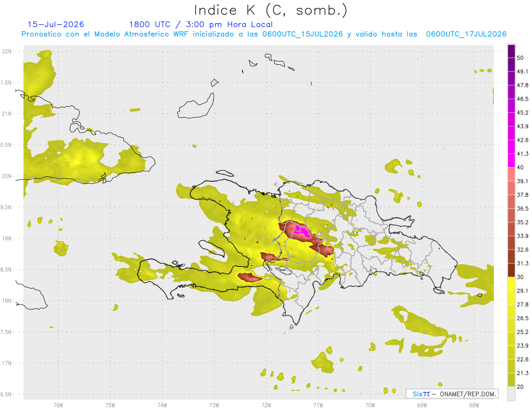Viewport: 532px width, 411px height.
Task: Click the "23.9" colorbar value
Action: point(523,345)
